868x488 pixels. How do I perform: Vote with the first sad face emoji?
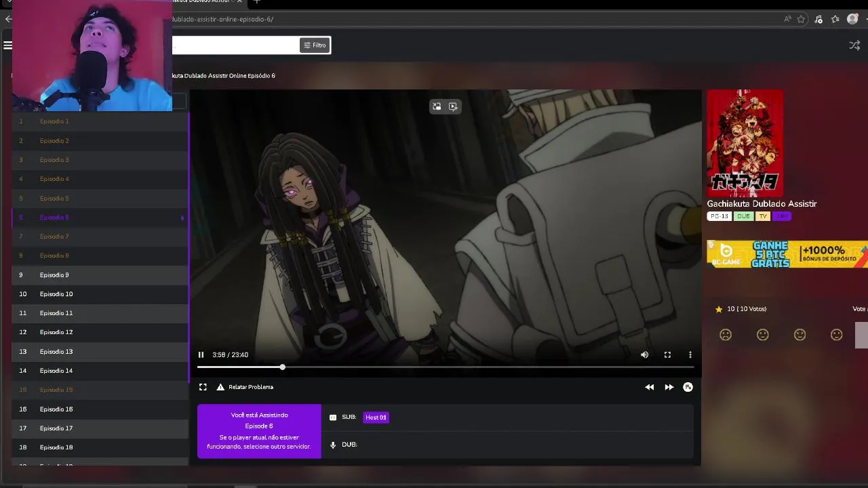point(726,335)
